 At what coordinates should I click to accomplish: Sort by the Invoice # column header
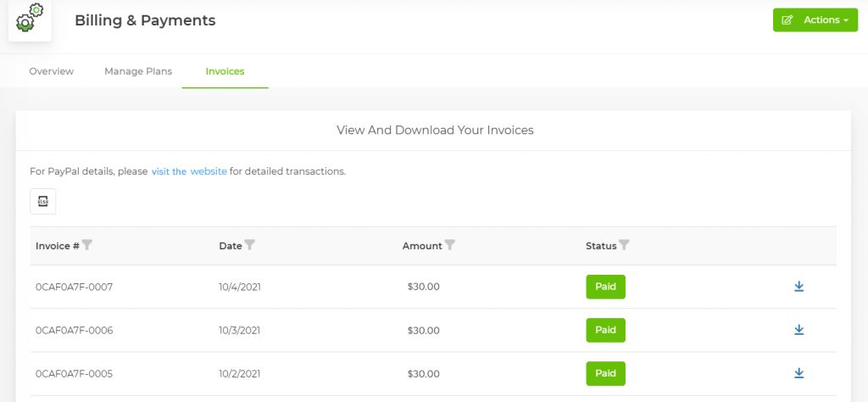coord(57,246)
